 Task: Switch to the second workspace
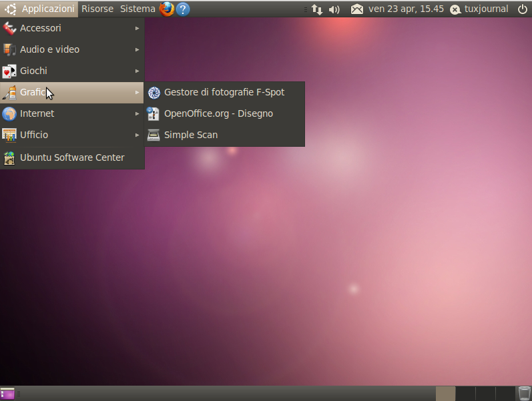pos(465,394)
